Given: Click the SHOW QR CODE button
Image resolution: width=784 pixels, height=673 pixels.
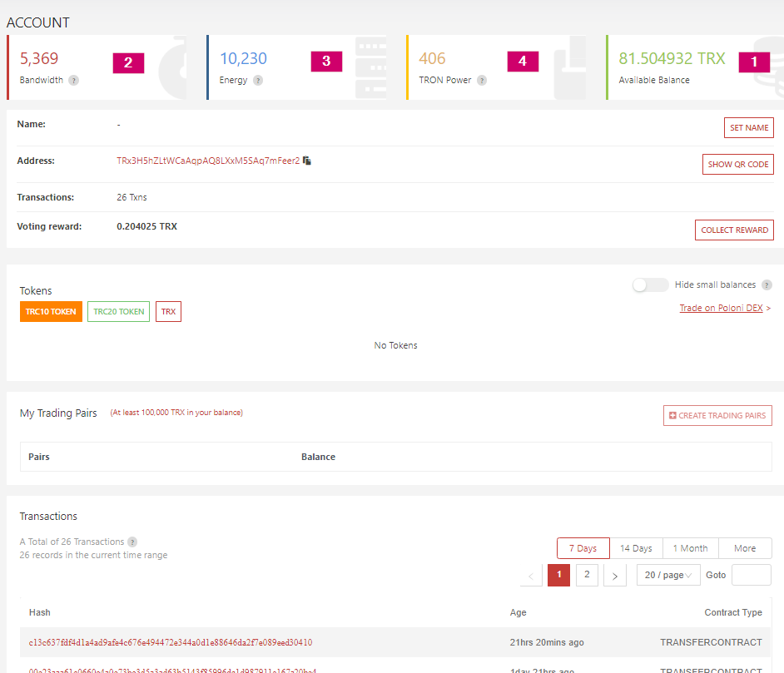Looking at the screenshot, I should coord(738,165).
